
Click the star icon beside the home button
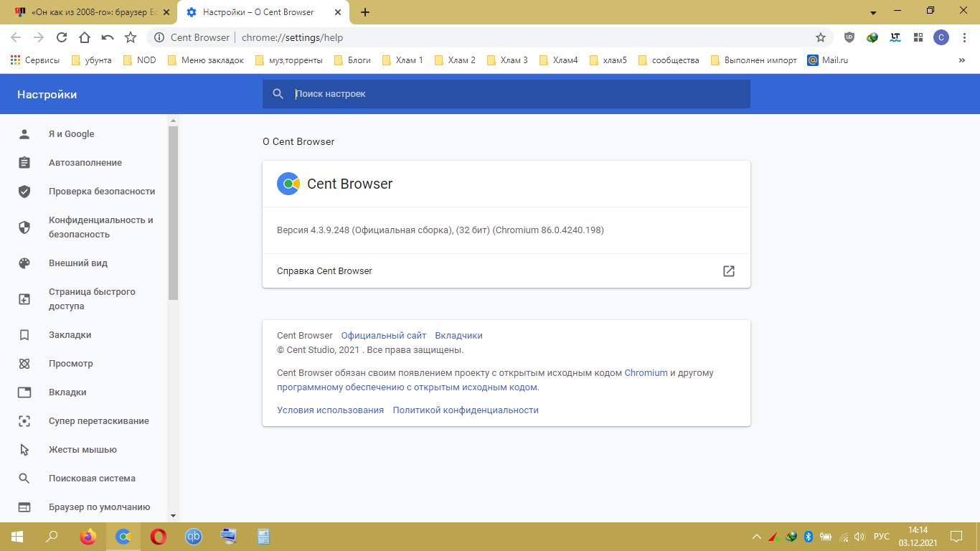tap(131, 37)
